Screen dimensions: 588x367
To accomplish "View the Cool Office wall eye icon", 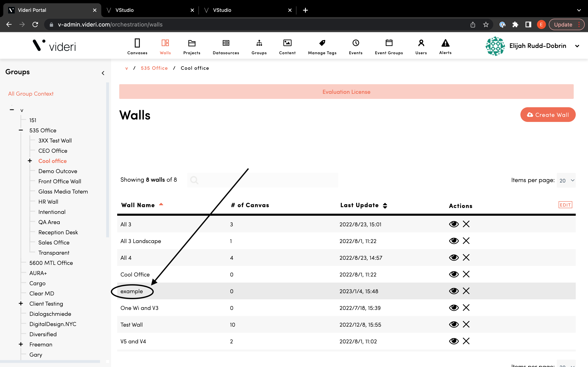I will tap(454, 274).
